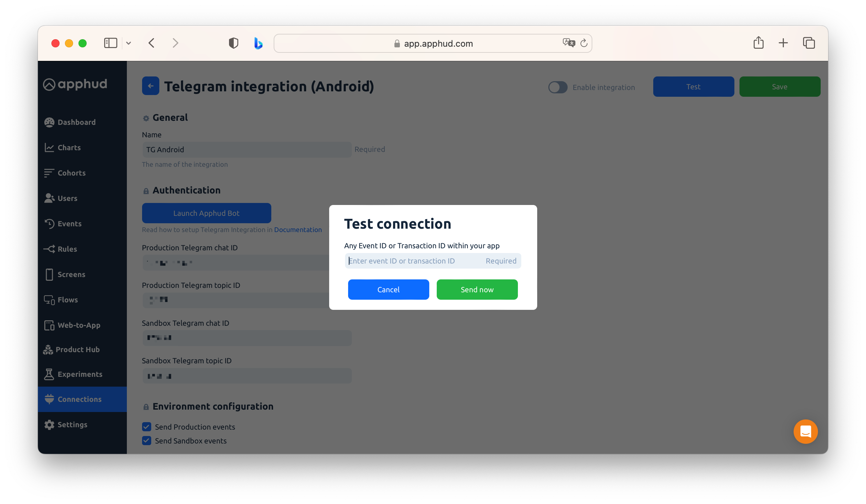866x504 pixels.
Task: Click the Production Telegram chat ID field
Action: coord(236,263)
